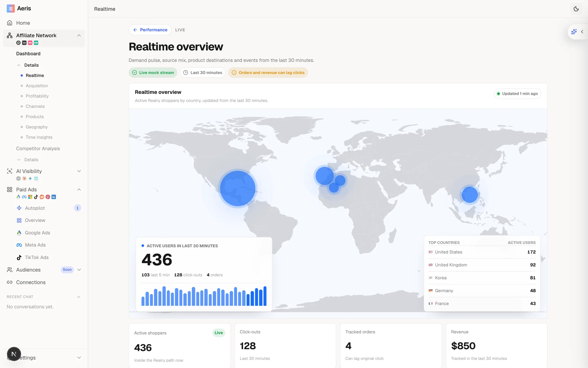Open the Products page
588x368 pixels.
[35, 117]
